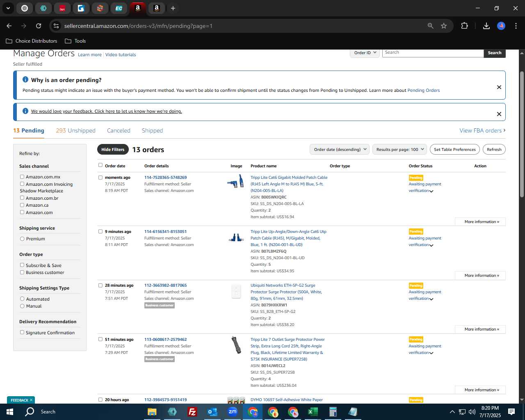Check the Amazon.com.br sales channel filter
The height and width of the screenshot is (420, 525).
pyautogui.click(x=22, y=198)
